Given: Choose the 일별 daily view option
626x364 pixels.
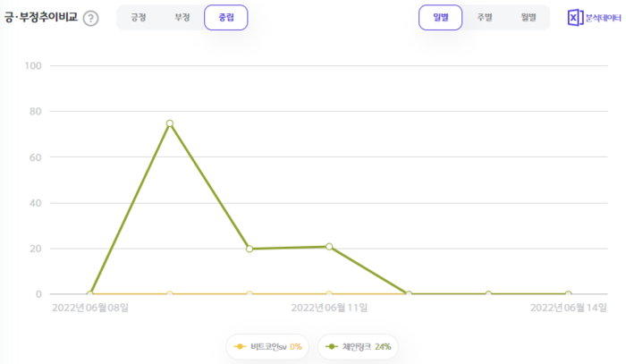Looking at the screenshot, I should [x=440, y=18].
